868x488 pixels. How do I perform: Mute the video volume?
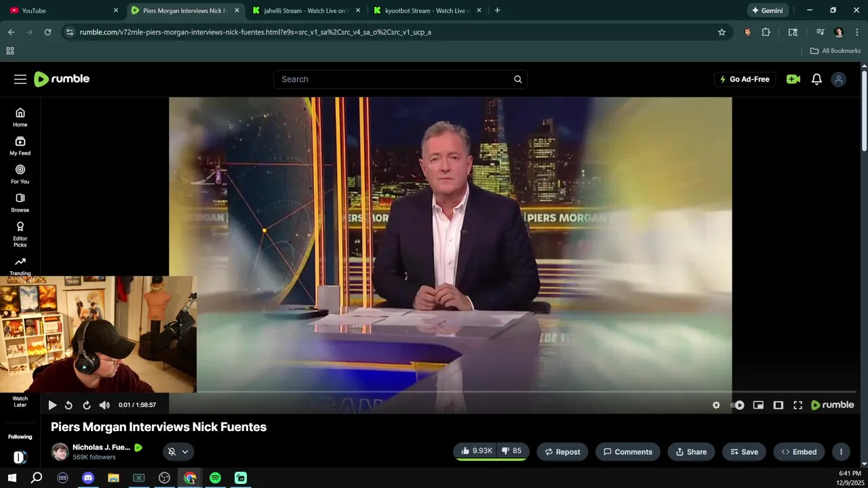pyautogui.click(x=104, y=405)
